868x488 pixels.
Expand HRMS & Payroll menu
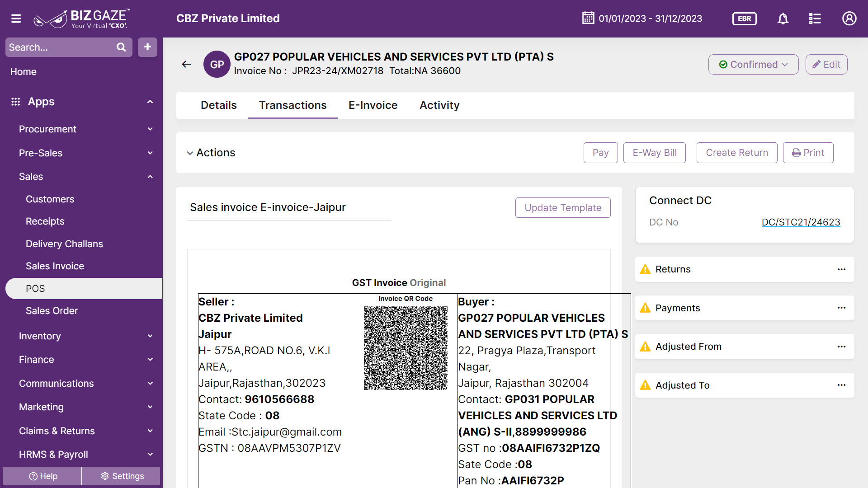click(150, 455)
